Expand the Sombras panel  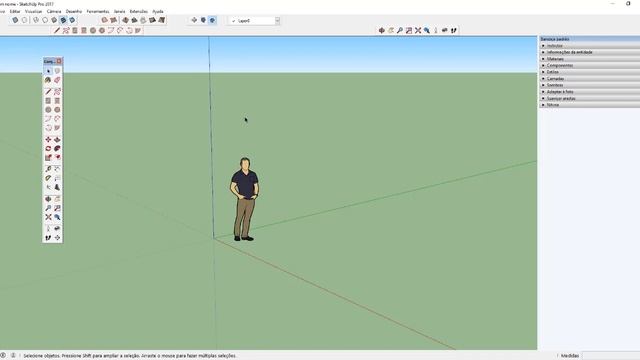click(589, 85)
